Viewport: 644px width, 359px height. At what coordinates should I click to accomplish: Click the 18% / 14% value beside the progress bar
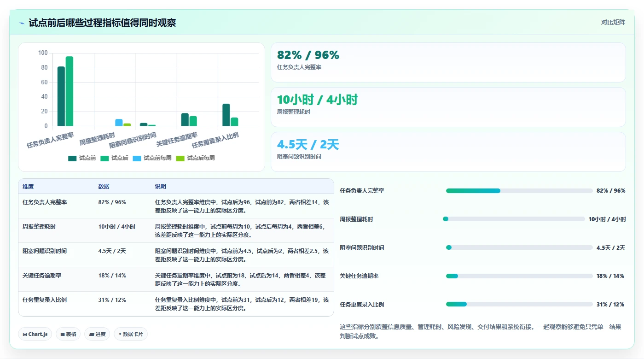pyautogui.click(x=610, y=276)
